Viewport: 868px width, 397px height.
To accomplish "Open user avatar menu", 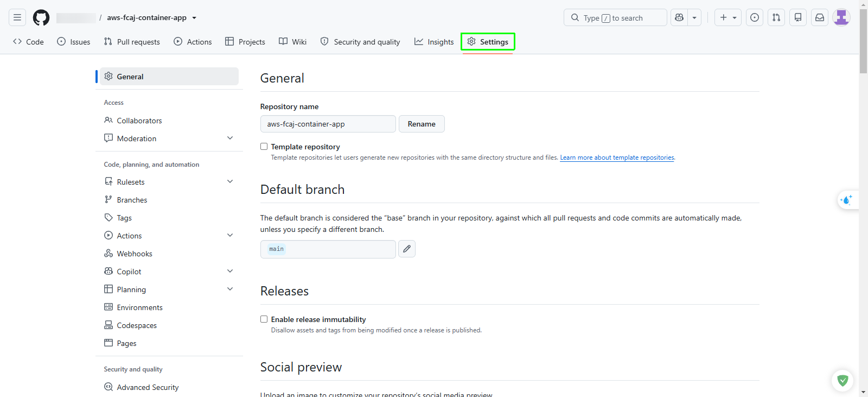I will coord(841,17).
